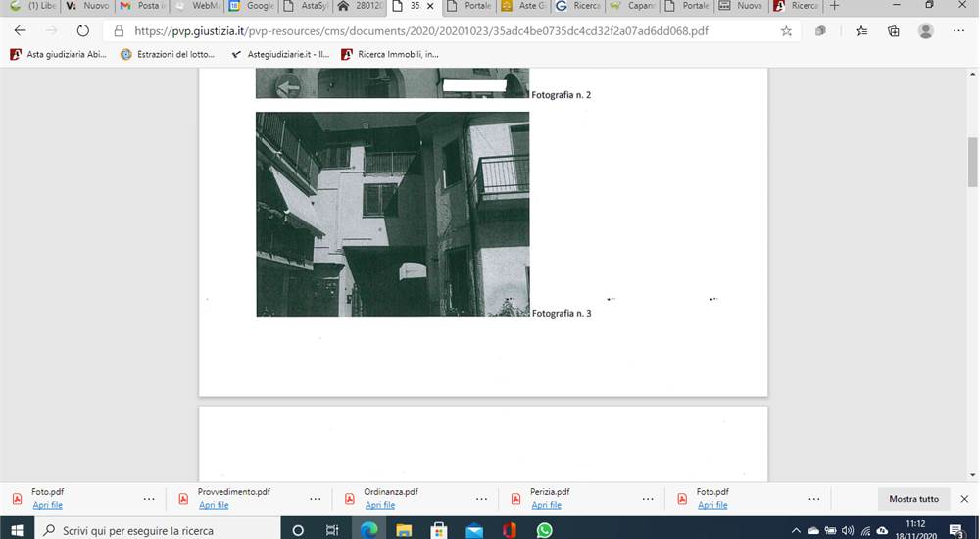Open the Wi-Fi network tray icon
Screen dimensions: 980x539
[865, 531]
